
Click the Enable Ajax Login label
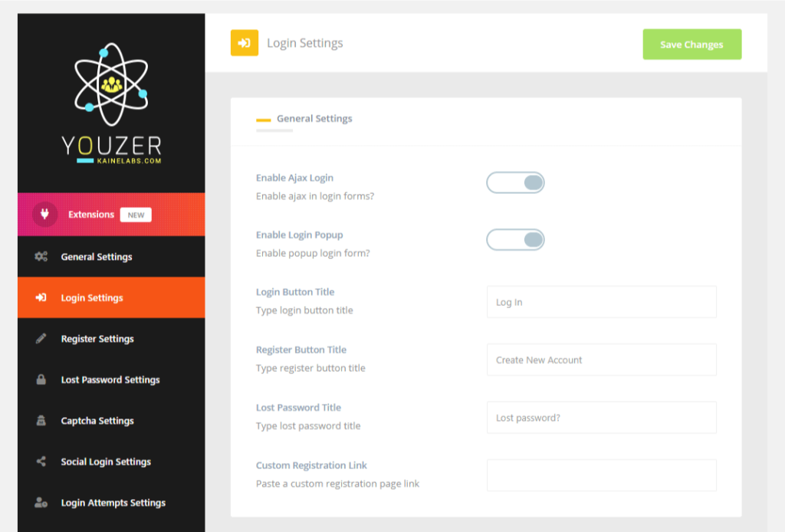[x=294, y=178]
